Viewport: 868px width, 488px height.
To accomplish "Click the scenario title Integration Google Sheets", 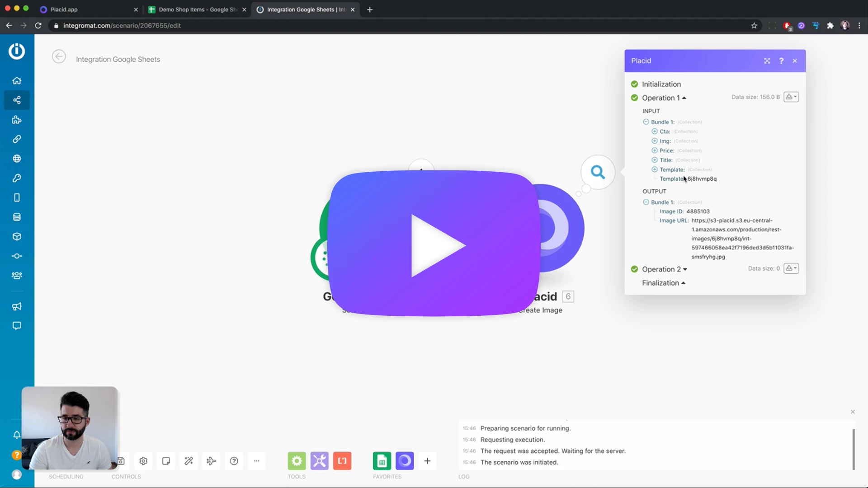I will point(118,59).
